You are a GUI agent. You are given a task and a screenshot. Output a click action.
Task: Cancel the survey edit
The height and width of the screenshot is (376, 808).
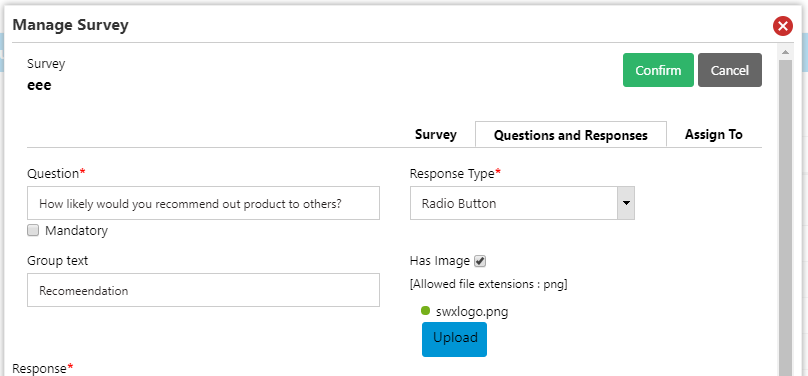(x=730, y=70)
